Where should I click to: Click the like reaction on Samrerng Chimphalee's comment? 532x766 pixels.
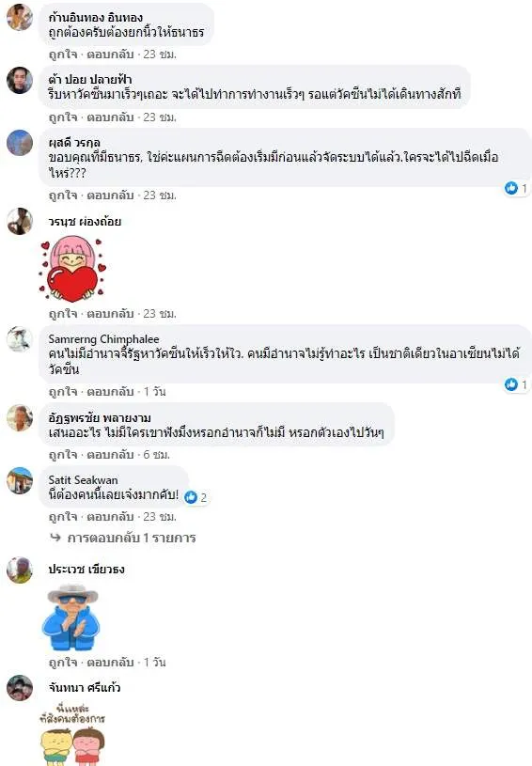[x=511, y=384]
